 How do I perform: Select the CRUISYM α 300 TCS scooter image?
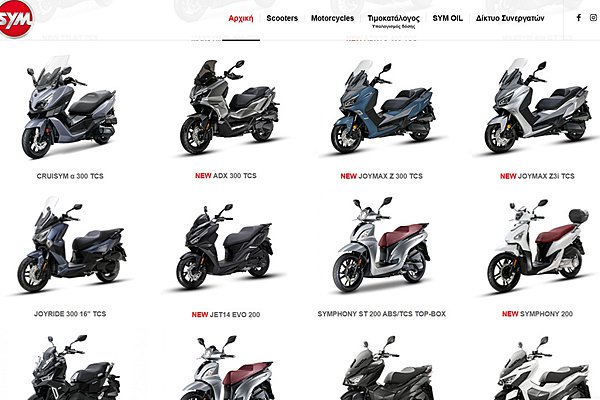[x=70, y=107]
